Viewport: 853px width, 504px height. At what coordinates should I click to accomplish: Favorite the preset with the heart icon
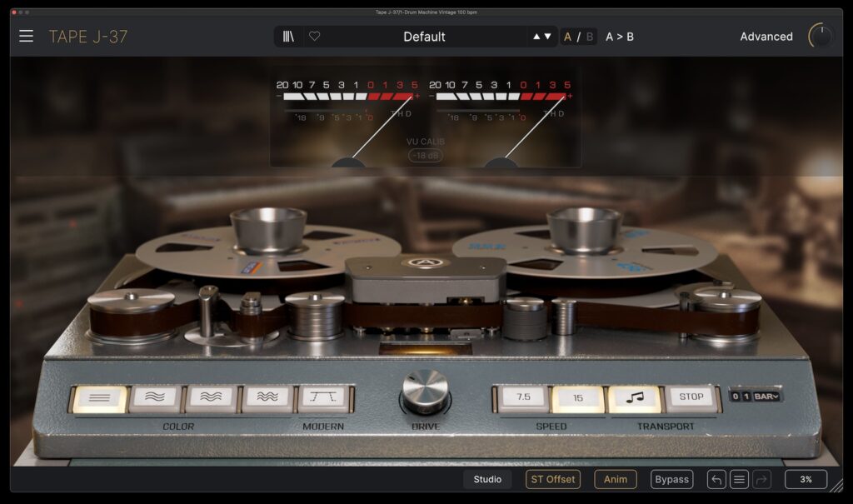[314, 37]
